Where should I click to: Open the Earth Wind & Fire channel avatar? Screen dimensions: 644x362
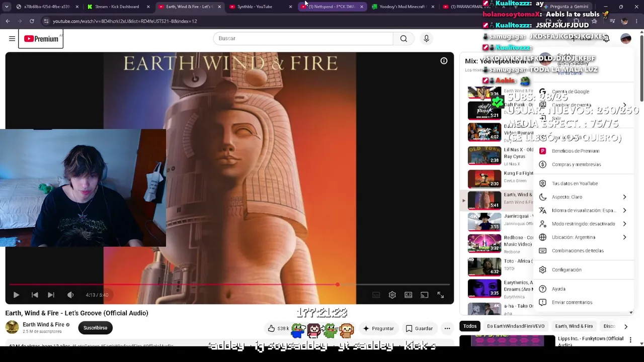(12, 327)
